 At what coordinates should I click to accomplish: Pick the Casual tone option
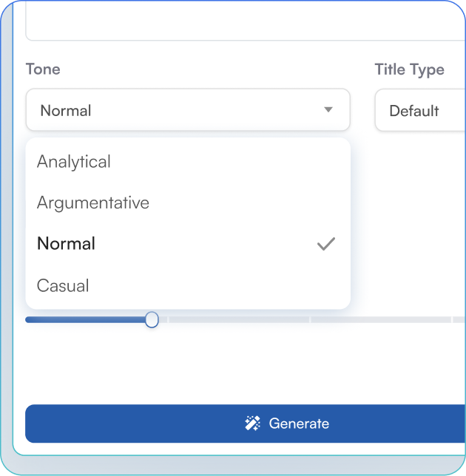coord(63,285)
